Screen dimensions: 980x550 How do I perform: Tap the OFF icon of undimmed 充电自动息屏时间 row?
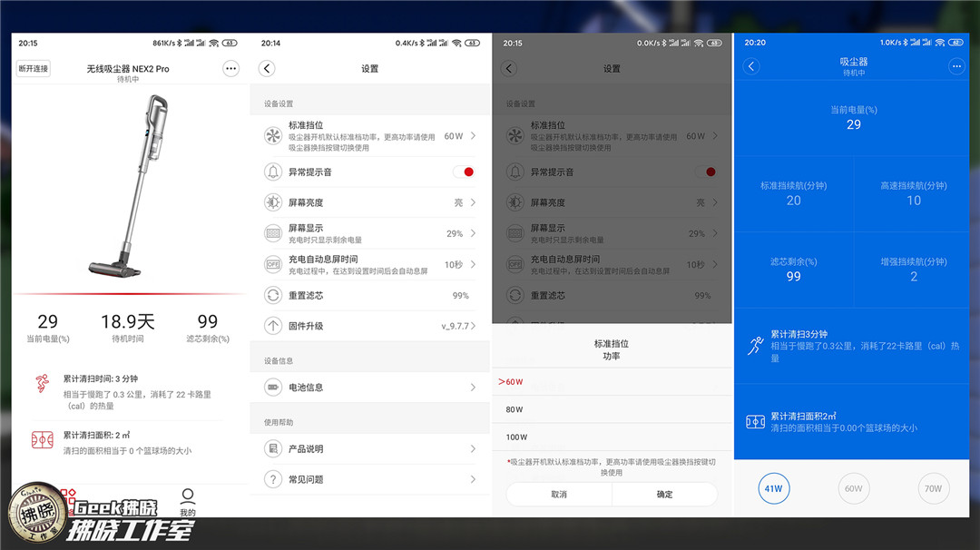coord(273,264)
